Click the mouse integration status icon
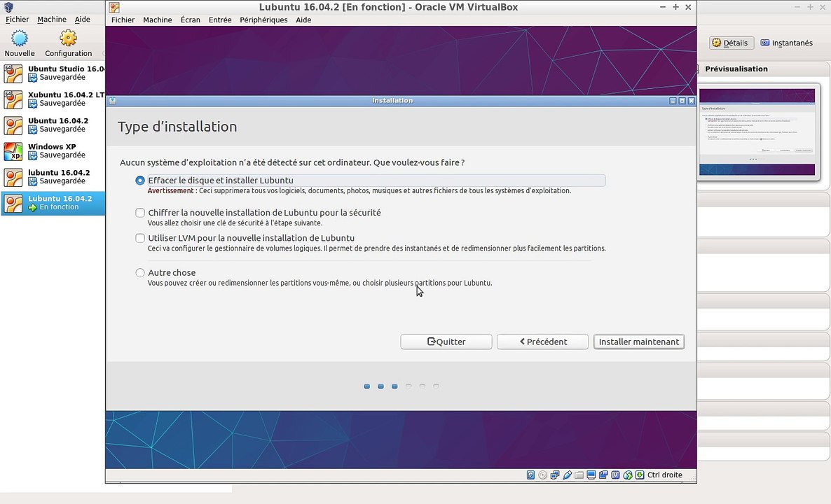The width and height of the screenshot is (831, 504). (628, 475)
